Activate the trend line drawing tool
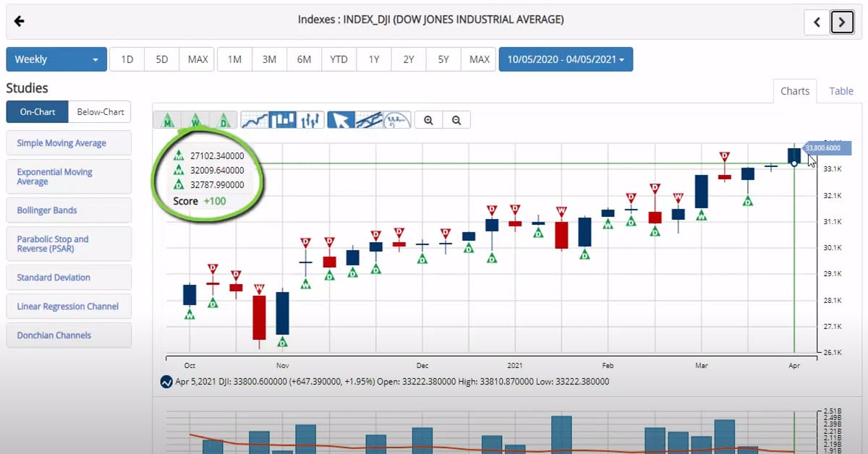Screen dimensions: 868x454 point(369,120)
